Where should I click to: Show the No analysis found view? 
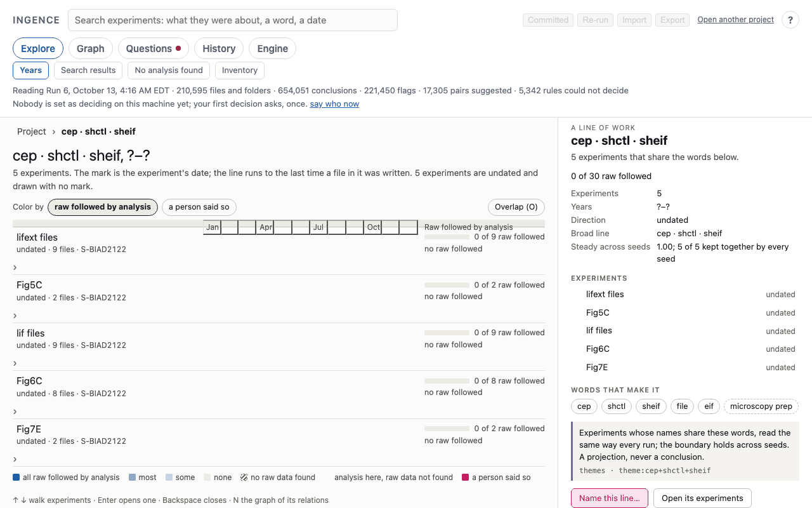(169, 70)
